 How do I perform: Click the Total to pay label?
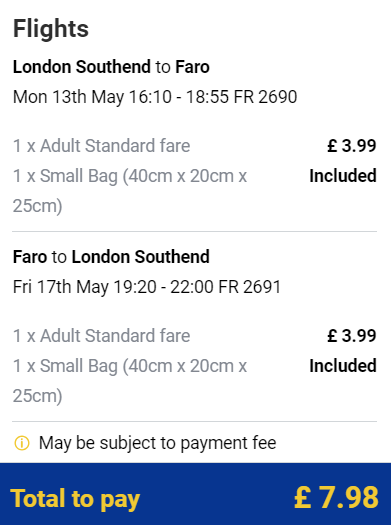pos(75,499)
